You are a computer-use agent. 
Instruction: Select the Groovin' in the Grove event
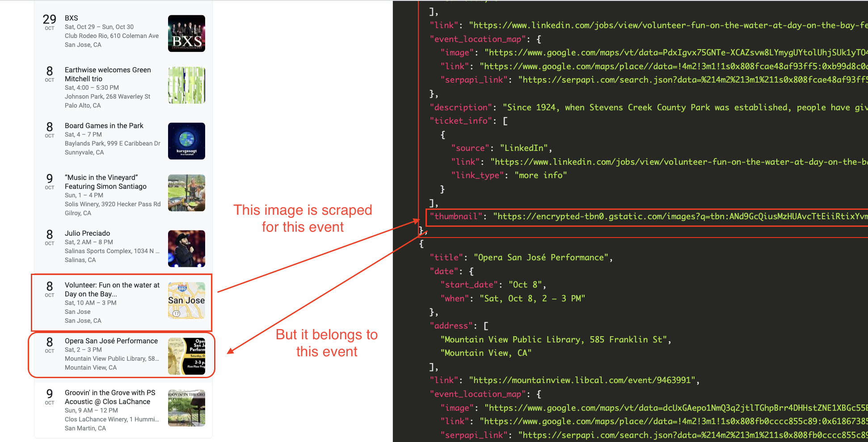pos(110,397)
